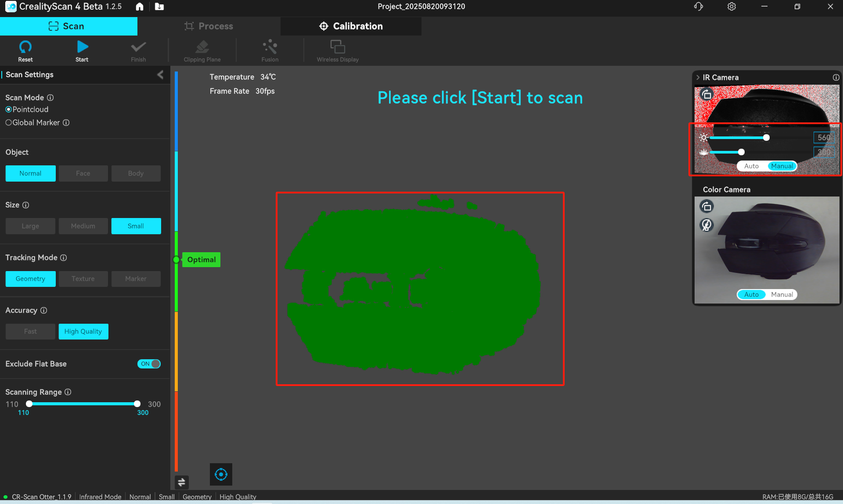843x504 pixels.
Task: Click the rotate icon on IR Camera preview
Action: pos(706,94)
